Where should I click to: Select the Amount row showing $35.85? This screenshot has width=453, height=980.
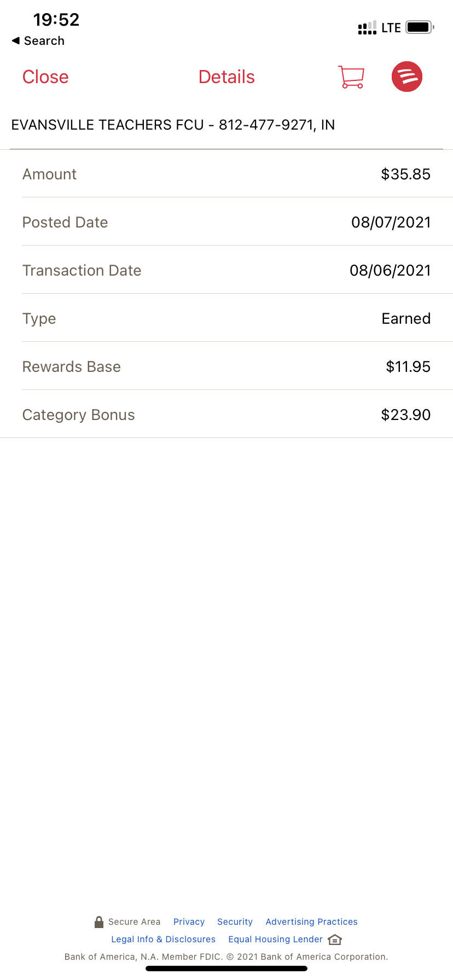pyautogui.click(x=226, y=174)
